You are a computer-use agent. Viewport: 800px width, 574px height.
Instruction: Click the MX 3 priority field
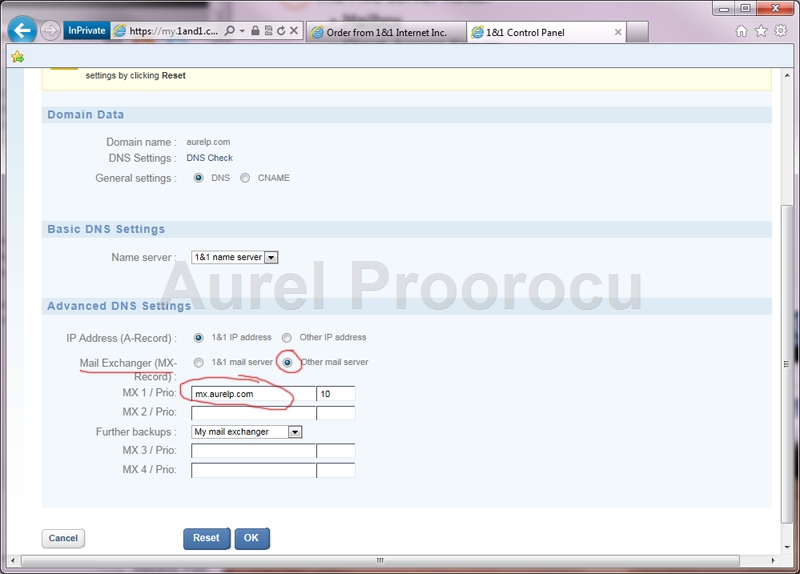pos(336,451)
